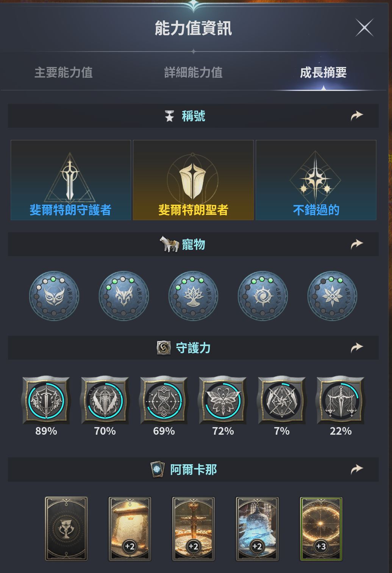Viewport: 392px width, 573px height.
Task: Expand the 阿爾卡那 section arrow
Action: 357,470
